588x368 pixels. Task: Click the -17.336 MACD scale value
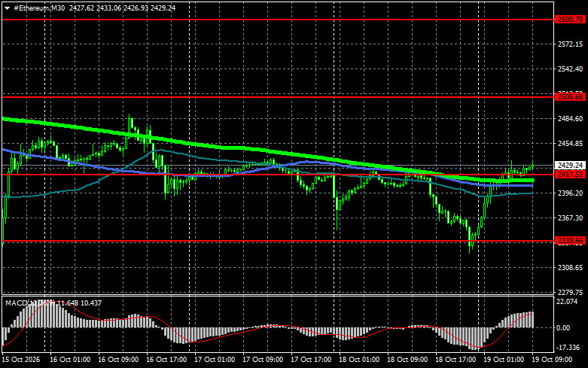(x=568, y=348)
